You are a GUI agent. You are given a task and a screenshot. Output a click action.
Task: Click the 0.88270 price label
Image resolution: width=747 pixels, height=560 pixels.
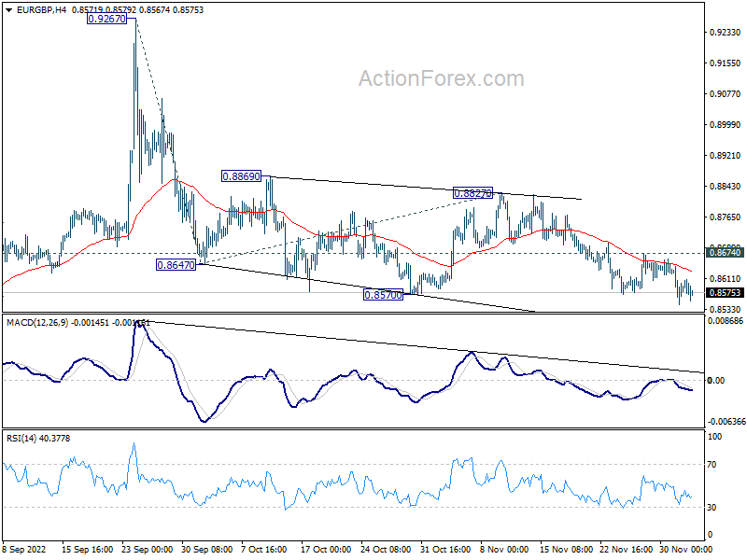(472, 193)
